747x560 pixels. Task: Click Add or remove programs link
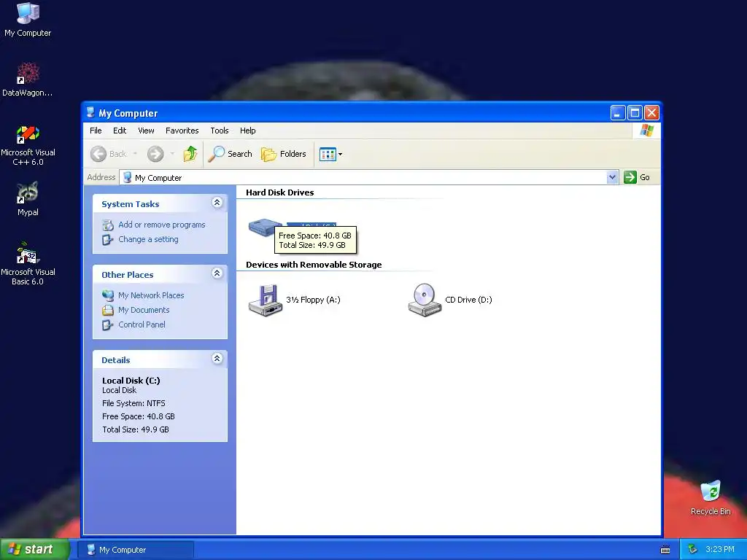[x=161, y=225]
